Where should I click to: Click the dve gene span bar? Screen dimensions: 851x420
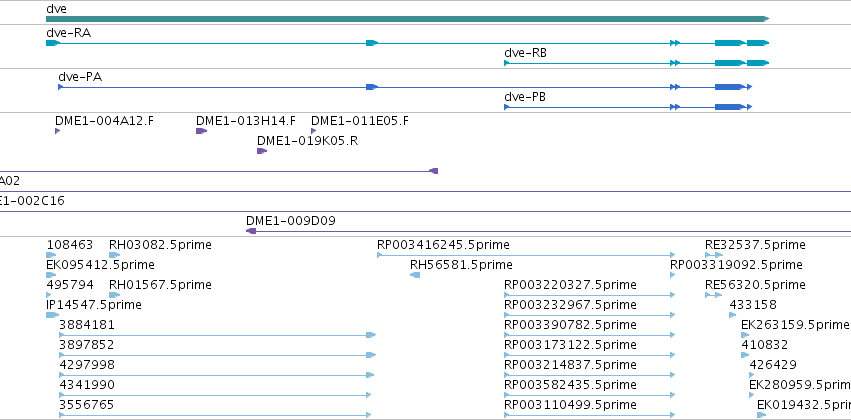tap(408, 19)
